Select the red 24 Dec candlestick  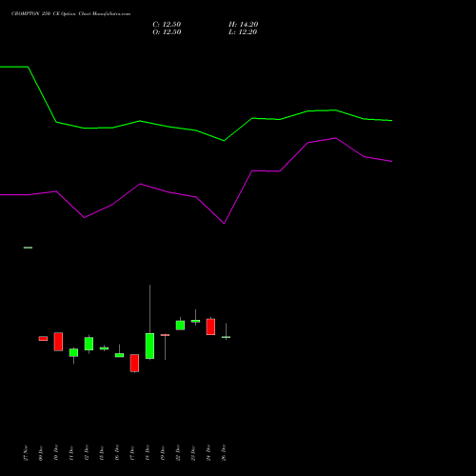click(210, 327)
